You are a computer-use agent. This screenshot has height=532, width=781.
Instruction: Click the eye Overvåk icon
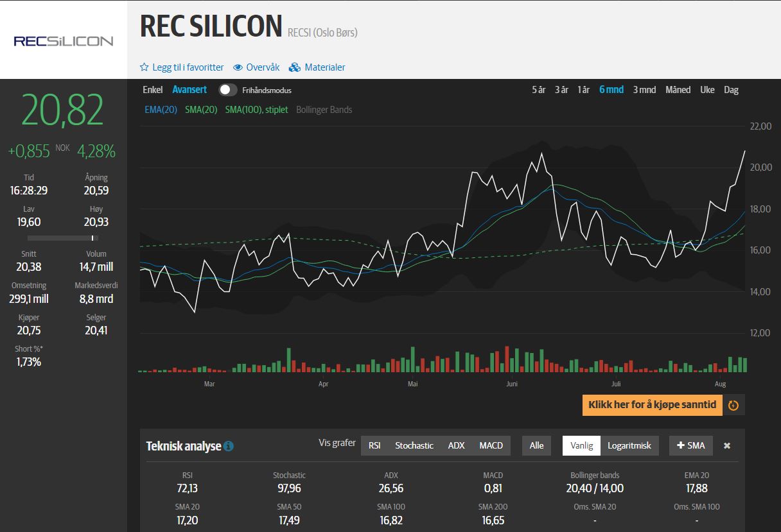[238, 67]
